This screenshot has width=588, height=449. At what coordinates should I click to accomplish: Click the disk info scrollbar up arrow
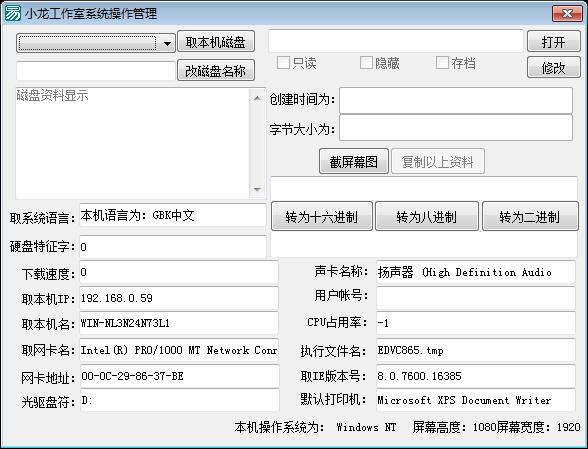tap(257, 98)
